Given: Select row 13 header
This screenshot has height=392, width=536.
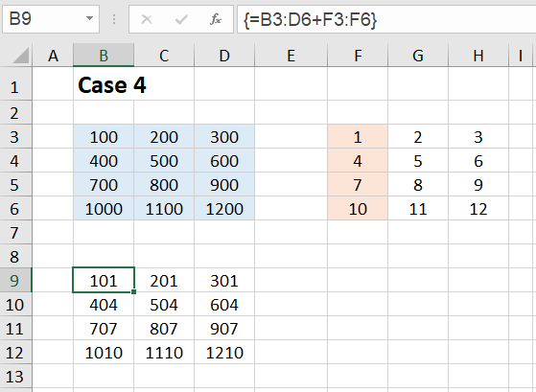Looking at the screenshot, I should point(15,376).
